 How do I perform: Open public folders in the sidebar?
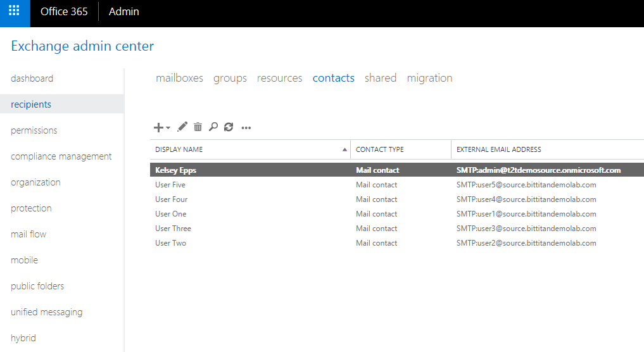[37, 286]
